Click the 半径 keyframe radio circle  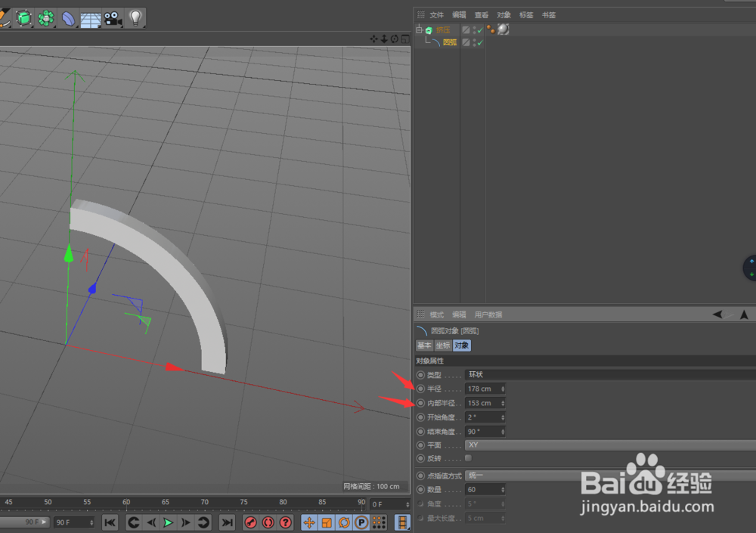click(421, 389)
